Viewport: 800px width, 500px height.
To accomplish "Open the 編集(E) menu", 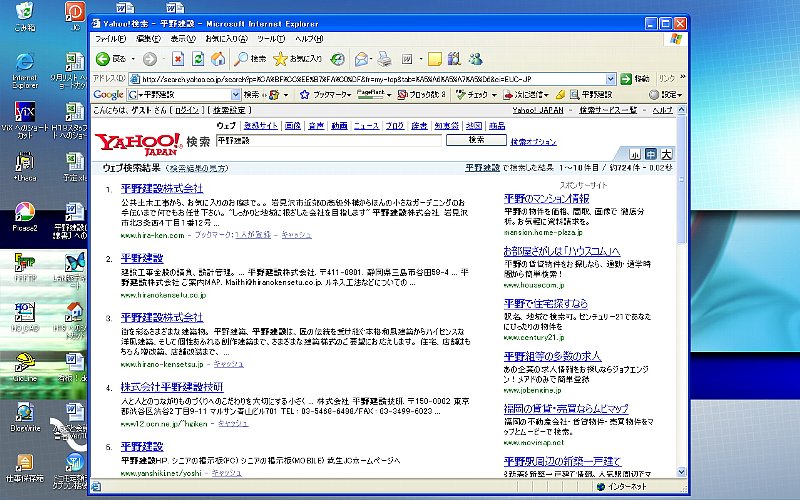I will click(148, 39).
